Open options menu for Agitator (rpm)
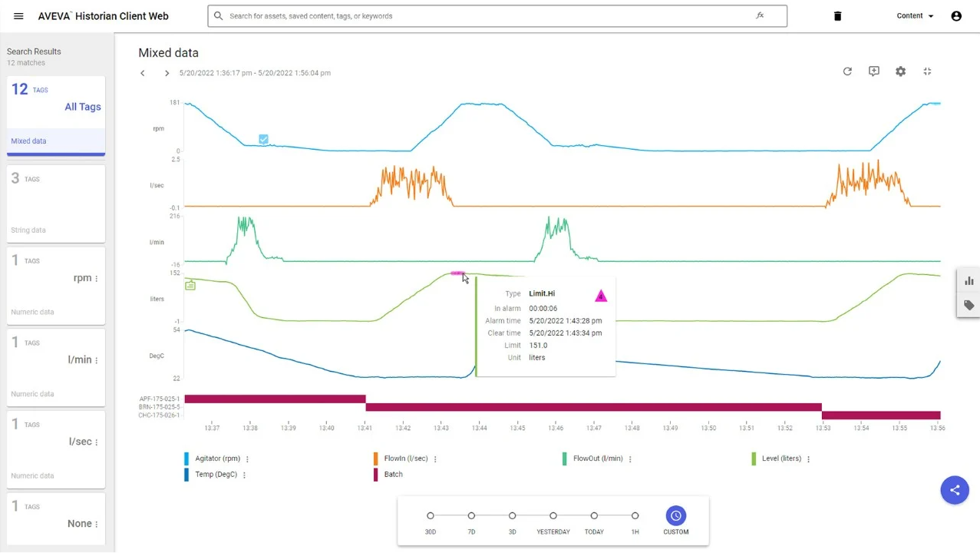Image resolution: width=980 pixels, height=553 pixels. [x=247, y=459]
